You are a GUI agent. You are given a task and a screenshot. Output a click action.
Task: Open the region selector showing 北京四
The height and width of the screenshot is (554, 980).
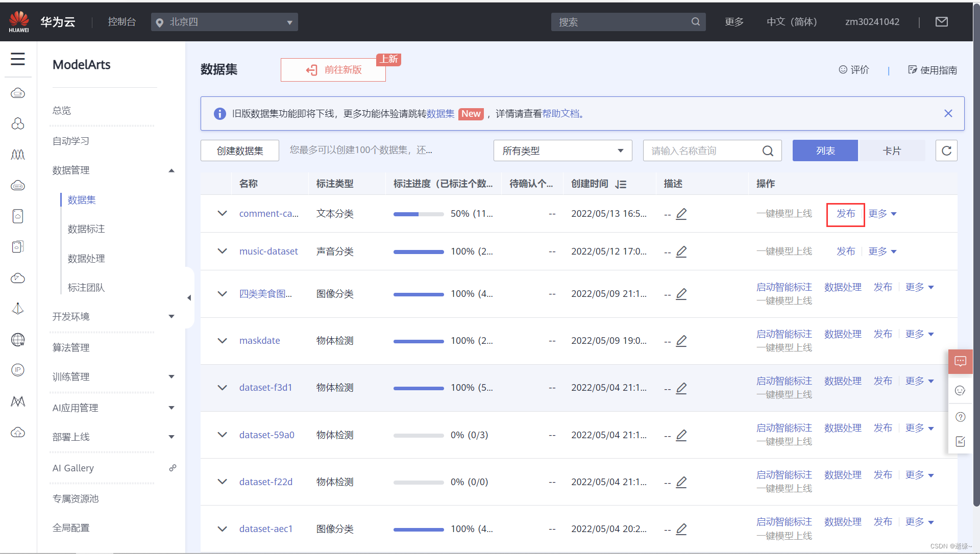click(x=225, y=22)
